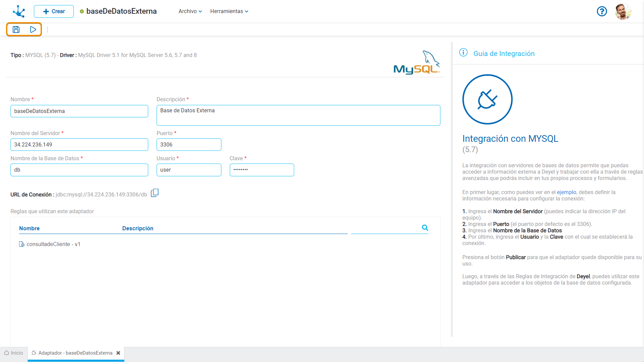Click the save disk icon
644x362 pixels.
16,29
